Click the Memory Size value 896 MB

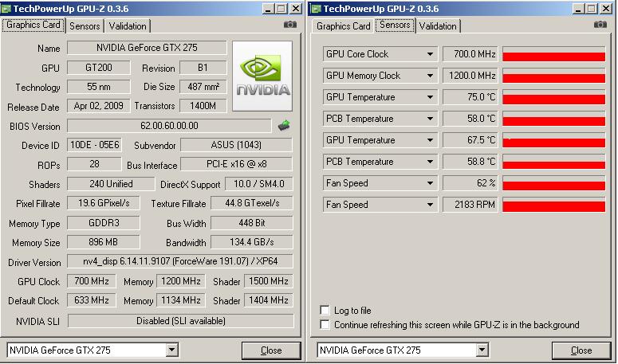[x=103, y=242]
